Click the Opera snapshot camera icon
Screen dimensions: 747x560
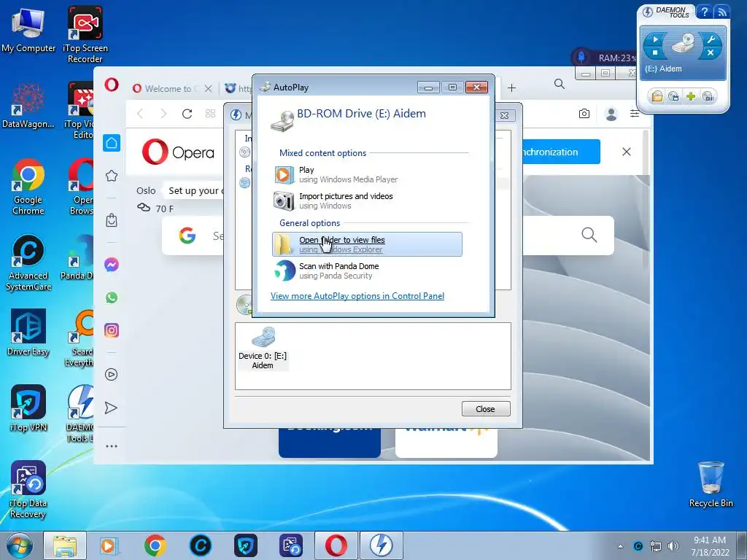pyautogui.click(x=584, y=113)
